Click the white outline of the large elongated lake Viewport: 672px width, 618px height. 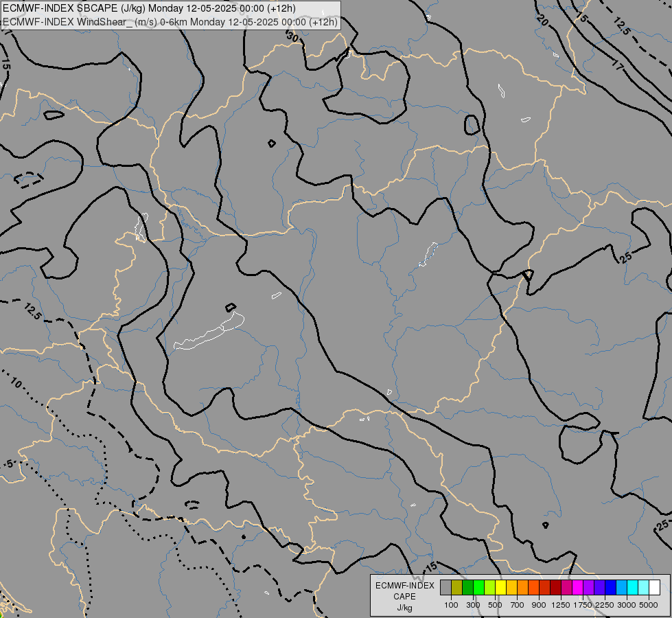(209, 331)
